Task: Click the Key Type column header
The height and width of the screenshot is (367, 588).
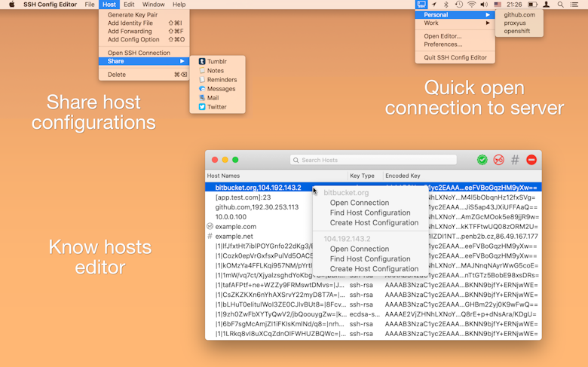Action: [366, 176]
